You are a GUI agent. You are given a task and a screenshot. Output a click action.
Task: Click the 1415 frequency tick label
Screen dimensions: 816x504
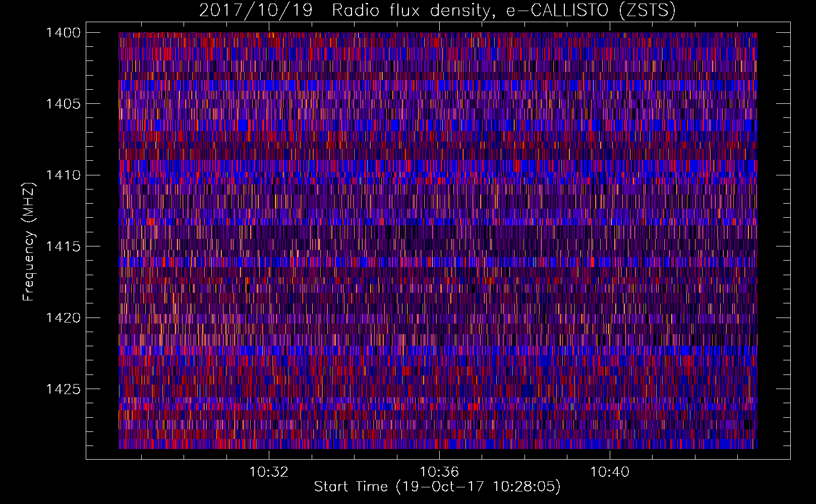click(63, 246)
